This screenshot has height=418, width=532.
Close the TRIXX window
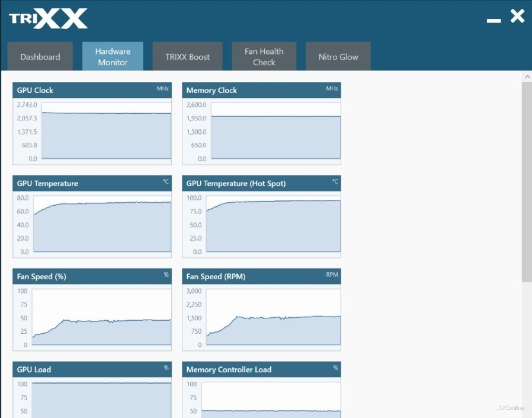click(517, 16)
